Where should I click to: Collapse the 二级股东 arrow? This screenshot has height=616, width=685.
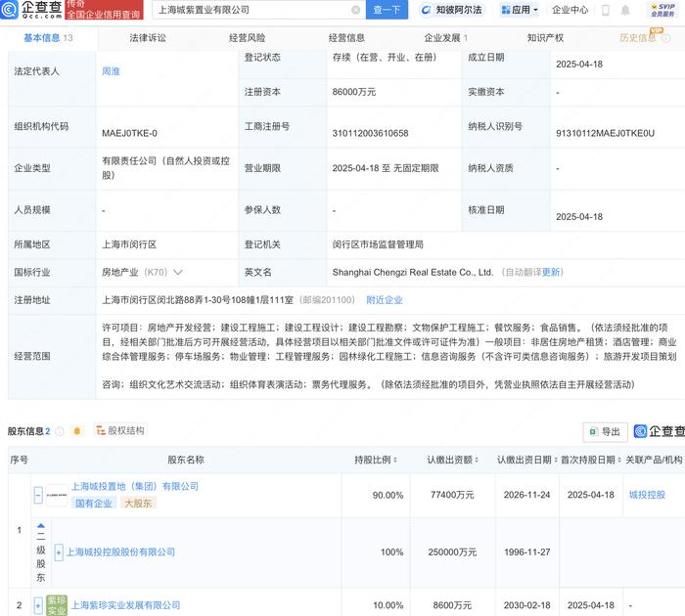coord(41,526)
